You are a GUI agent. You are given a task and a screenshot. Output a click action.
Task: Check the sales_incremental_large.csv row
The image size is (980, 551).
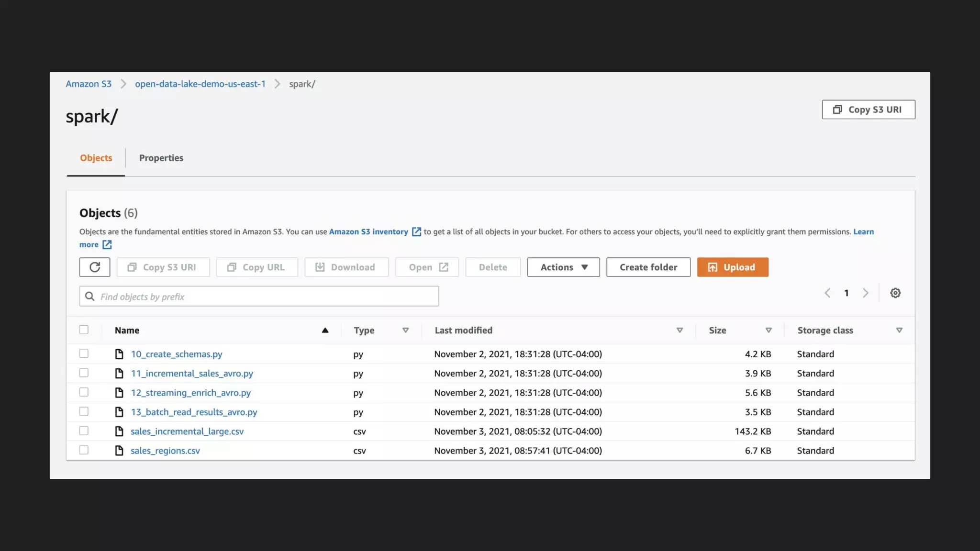coord(84,431)
